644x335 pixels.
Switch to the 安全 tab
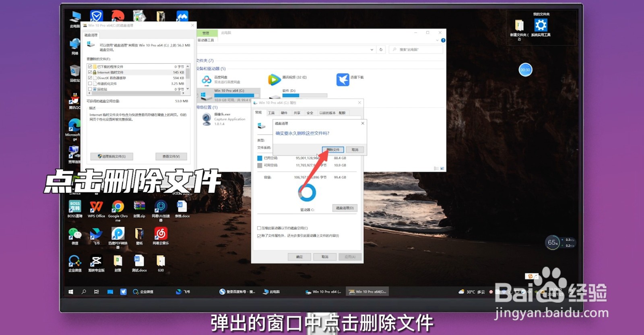click(x=310, y=113)
